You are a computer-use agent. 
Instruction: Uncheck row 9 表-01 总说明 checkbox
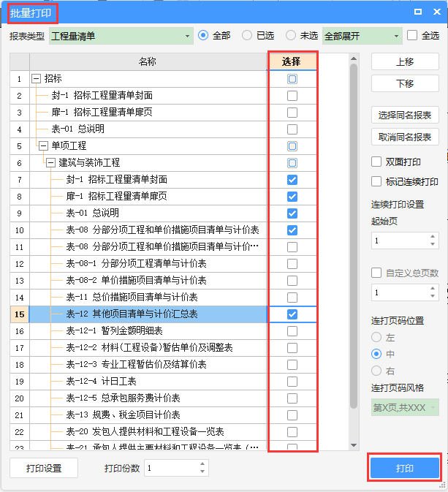coord(292,213)
